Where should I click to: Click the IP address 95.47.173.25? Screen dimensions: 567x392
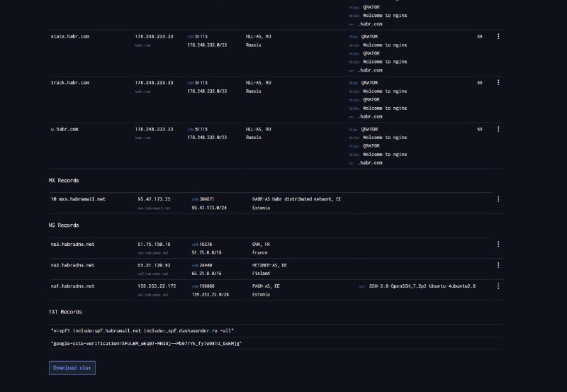point(154,199)
